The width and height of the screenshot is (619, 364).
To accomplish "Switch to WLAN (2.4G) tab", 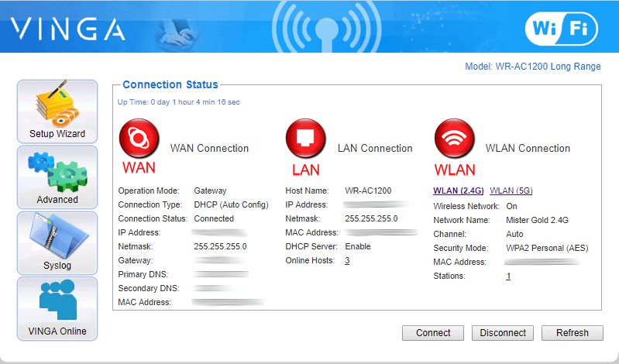I will click(x=459, y=191).
